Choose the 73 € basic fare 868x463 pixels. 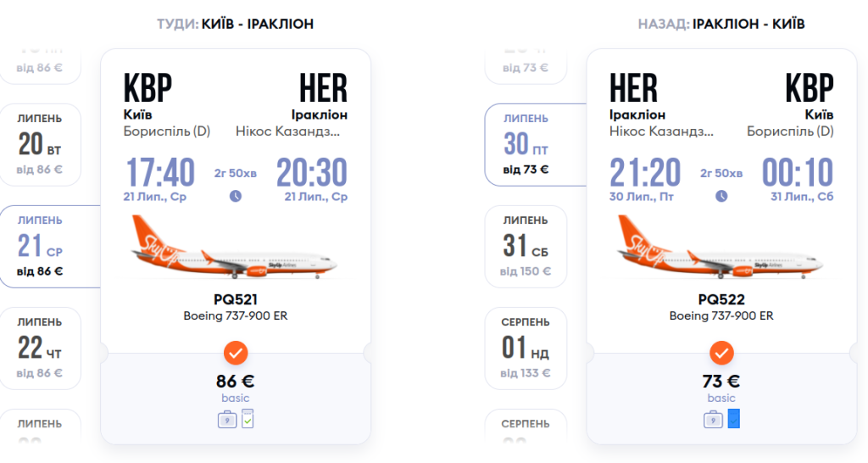[x=721, y=382]
